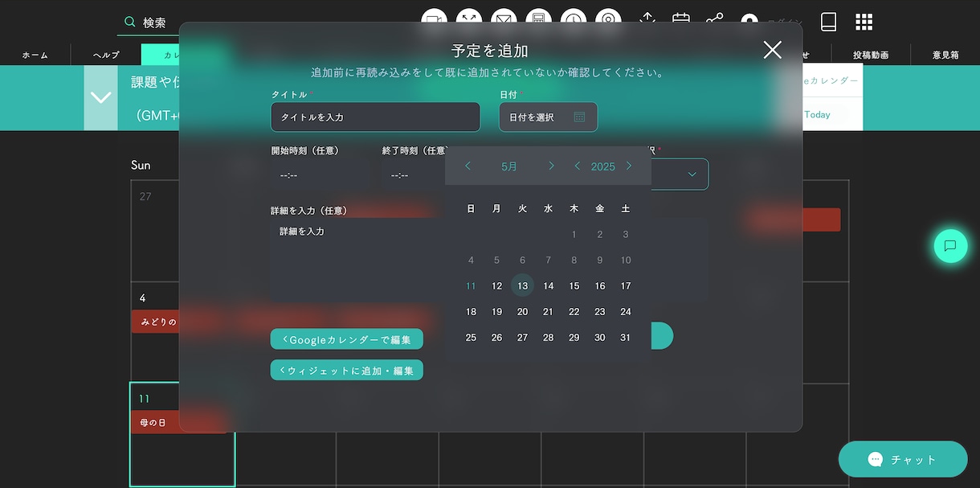This screenshot has height=488, width=980.
Task: Close the 予定を追加 dialog with the X
Action: pos(773,50)
